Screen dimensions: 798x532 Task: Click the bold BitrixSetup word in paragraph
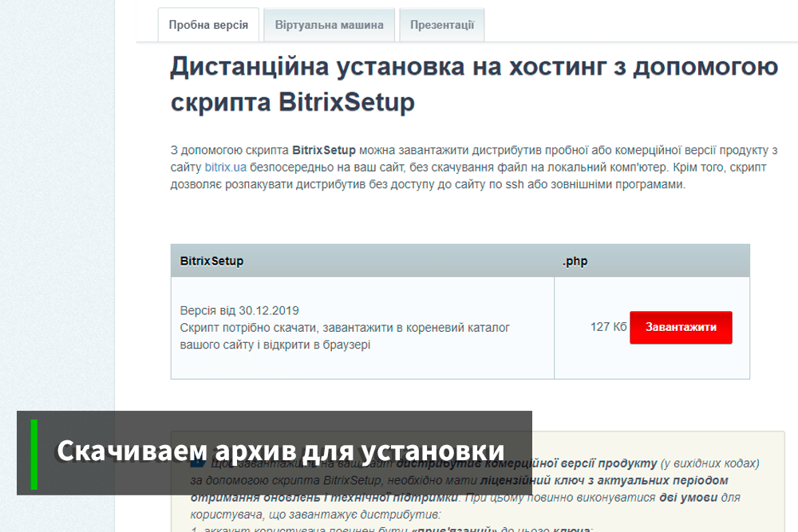(324, 151)
